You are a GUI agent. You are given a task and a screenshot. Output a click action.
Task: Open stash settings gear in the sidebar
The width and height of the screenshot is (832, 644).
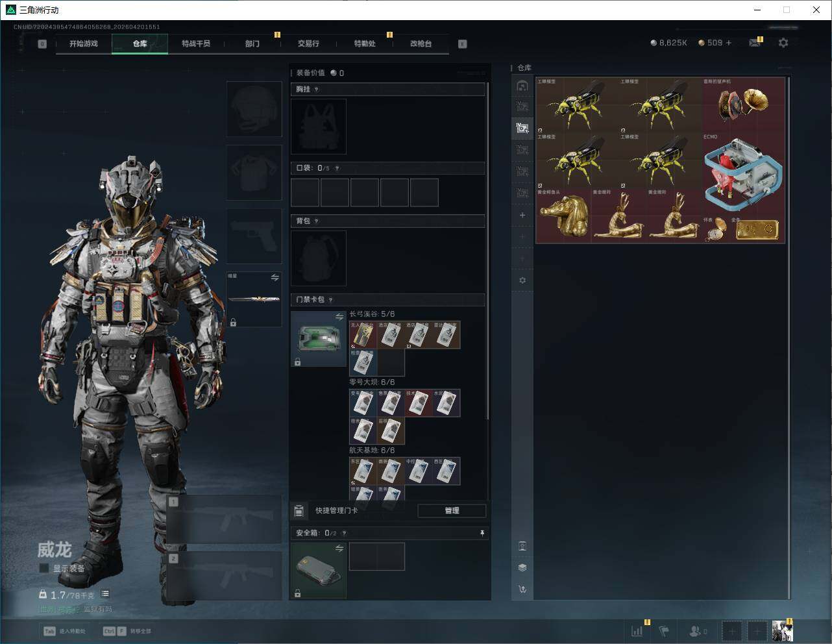pos(522,280)
